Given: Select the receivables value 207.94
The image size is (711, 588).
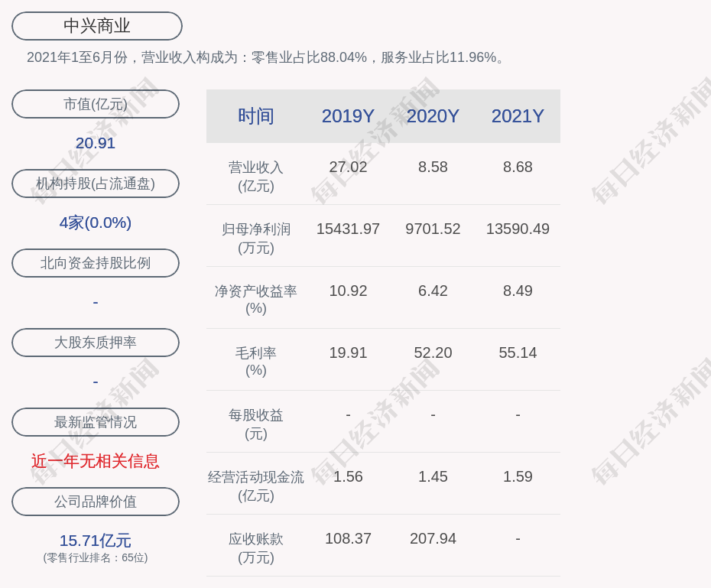Looking at the screenshot, I should tap(433, 538).
